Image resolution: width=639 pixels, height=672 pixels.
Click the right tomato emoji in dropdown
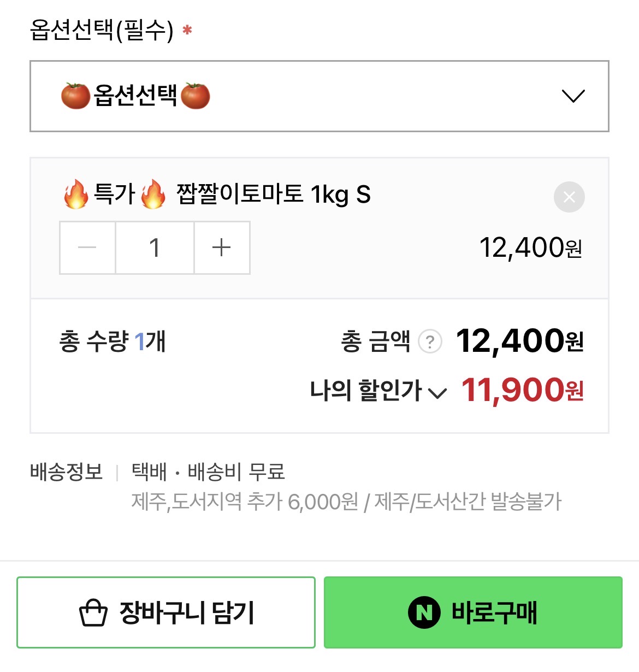click(195, 96)
